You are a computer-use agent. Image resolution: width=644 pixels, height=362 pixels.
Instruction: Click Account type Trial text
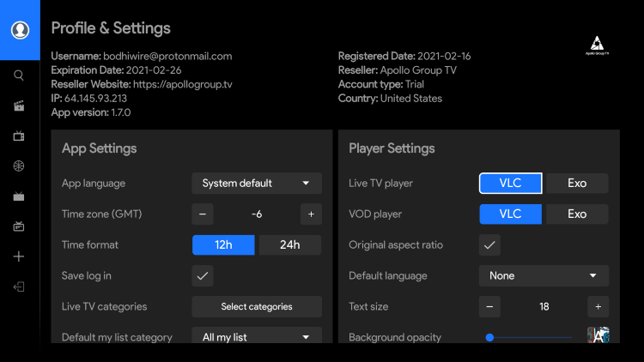click(381, 84)
